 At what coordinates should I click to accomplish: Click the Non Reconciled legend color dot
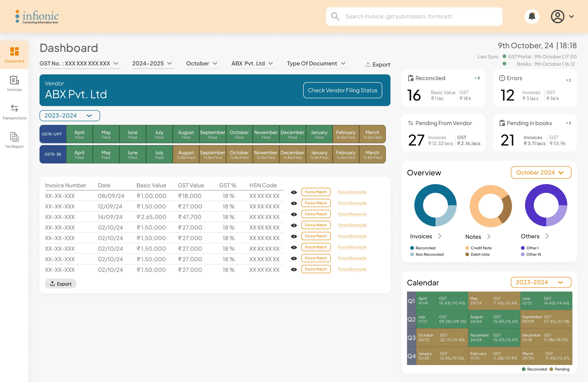point(412,254)
